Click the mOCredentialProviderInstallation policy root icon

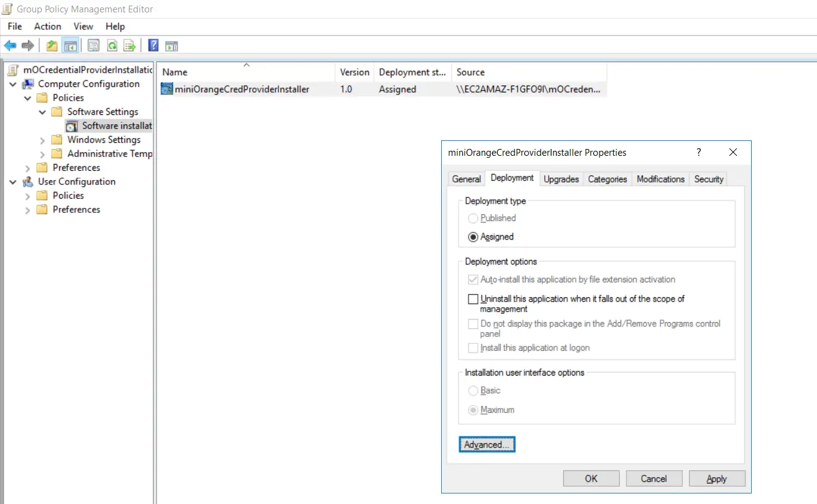pyautogui.click(x=12, y=70)
